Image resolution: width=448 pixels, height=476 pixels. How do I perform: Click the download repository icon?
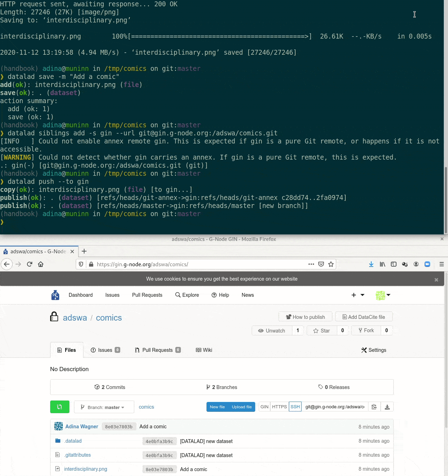tap(387, 407)
